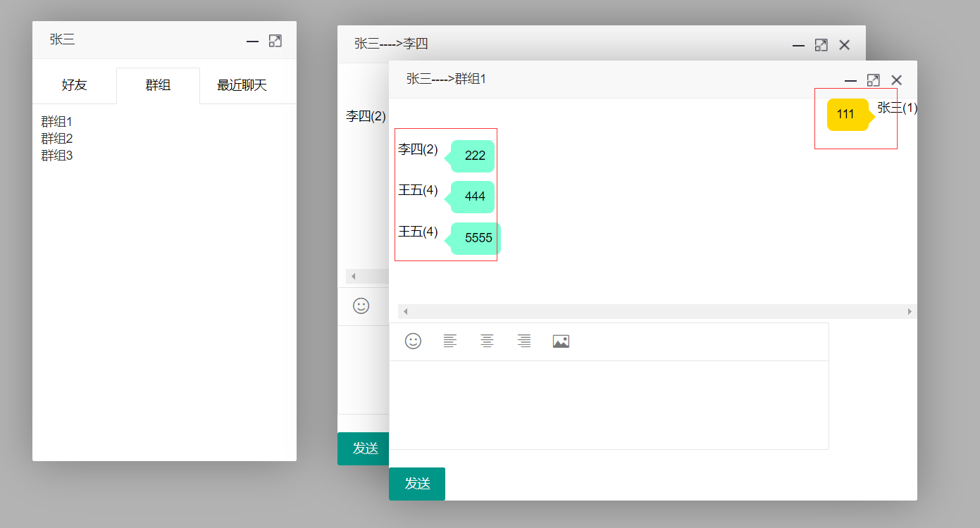980x528 pixels.
Task: Maximize the 张三---->群组1 chat window
Action: click(873, 80)
